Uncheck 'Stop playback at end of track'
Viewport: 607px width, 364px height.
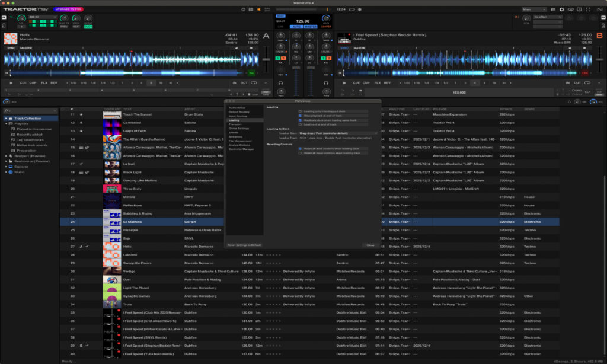tap(301, 116)
